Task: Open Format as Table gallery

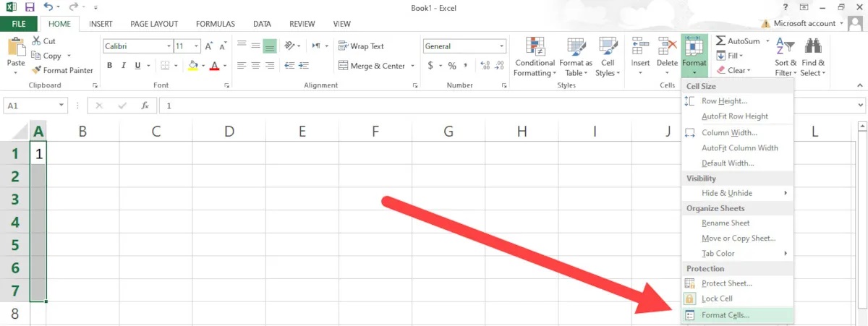Action: point(575,58)
